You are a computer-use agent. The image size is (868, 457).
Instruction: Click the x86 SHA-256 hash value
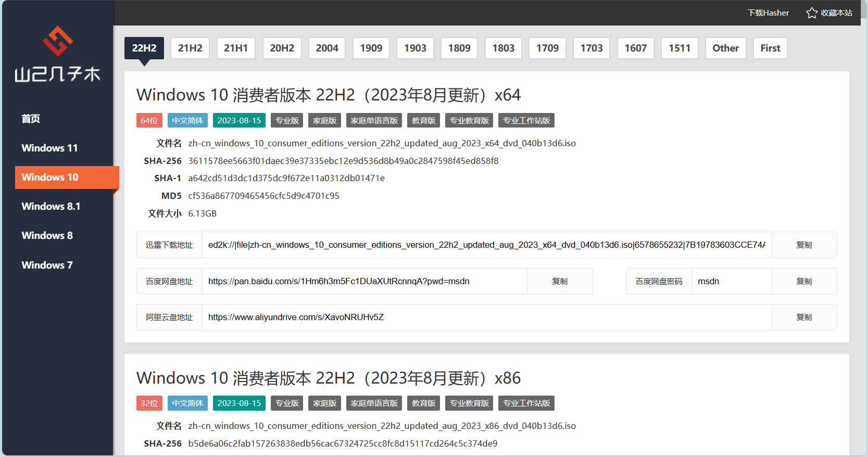click(343, 443)
